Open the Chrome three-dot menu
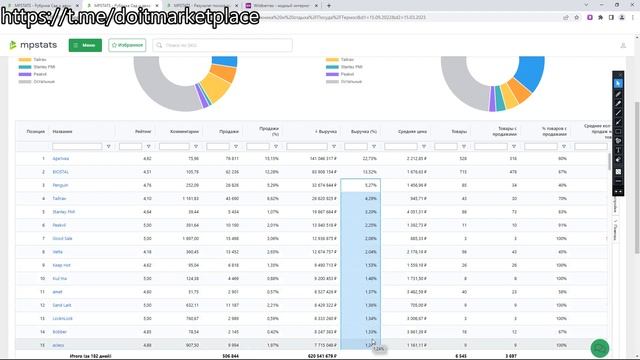This screenshot has width=640, height=360. click(x=633, y=18)
